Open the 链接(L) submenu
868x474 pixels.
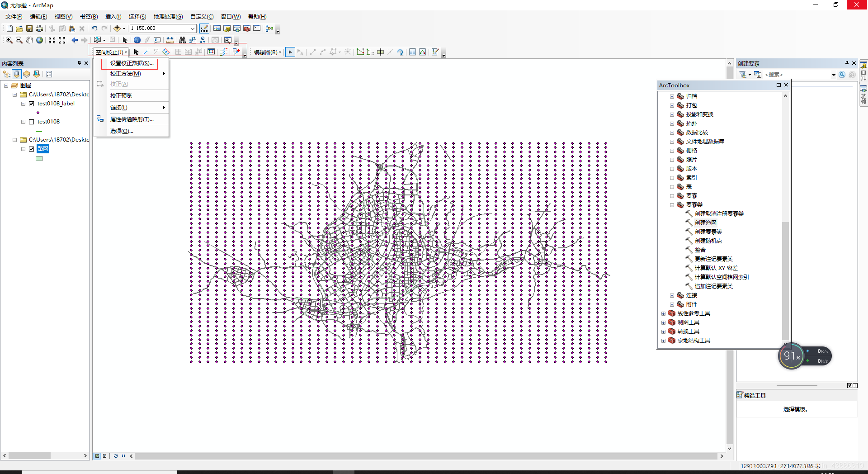pos(131,108)
